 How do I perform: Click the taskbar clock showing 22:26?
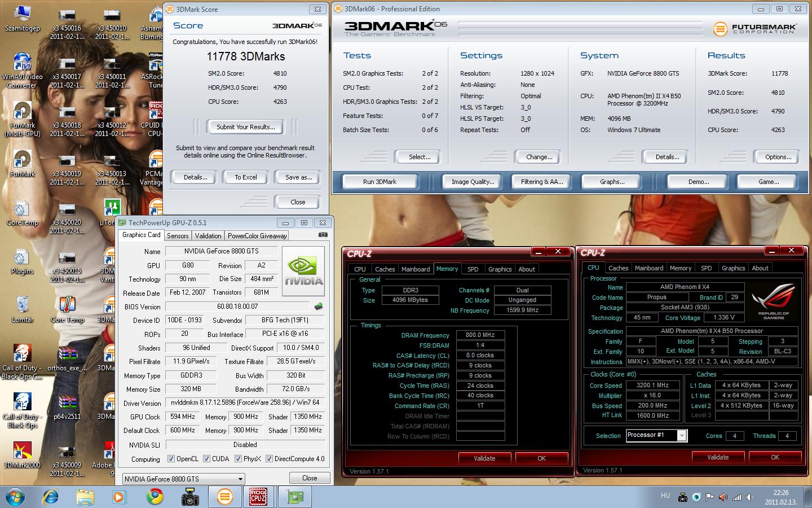tap(781, 497)
